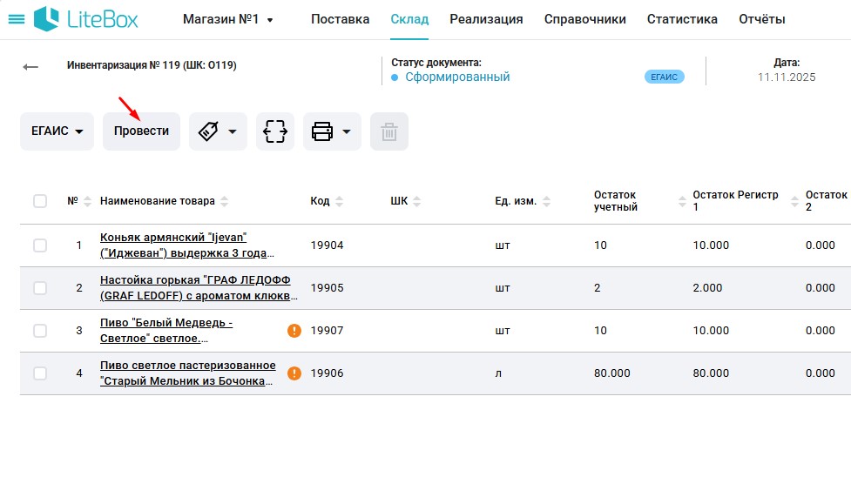This screenshot has width=851, height=504.
Task: Open the ЕГАИС dropdown
Action: (x=56, y=131)
